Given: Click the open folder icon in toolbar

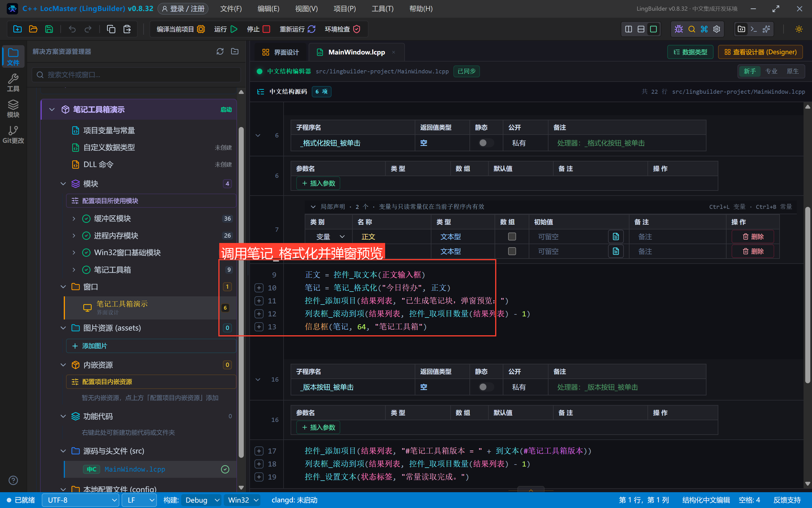Looking at the screenshot, I should [33, 29].
